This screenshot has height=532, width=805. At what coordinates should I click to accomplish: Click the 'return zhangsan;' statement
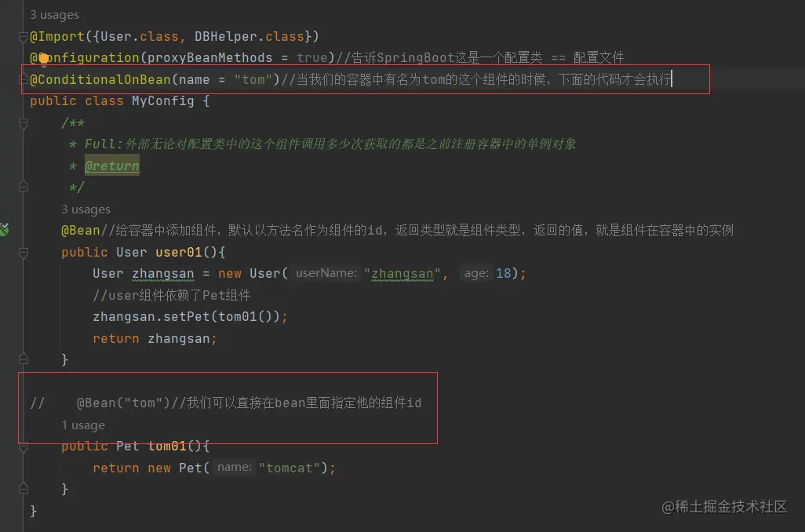point(155,338)
